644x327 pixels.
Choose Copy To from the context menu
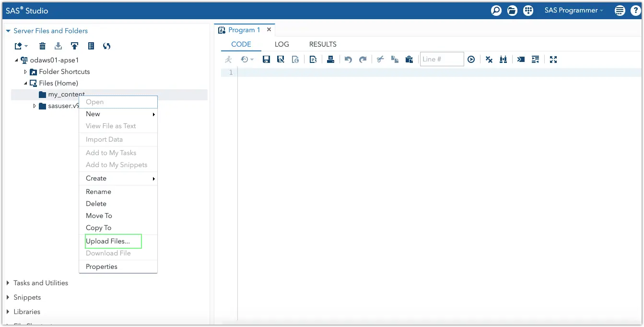tap(118, 228)
